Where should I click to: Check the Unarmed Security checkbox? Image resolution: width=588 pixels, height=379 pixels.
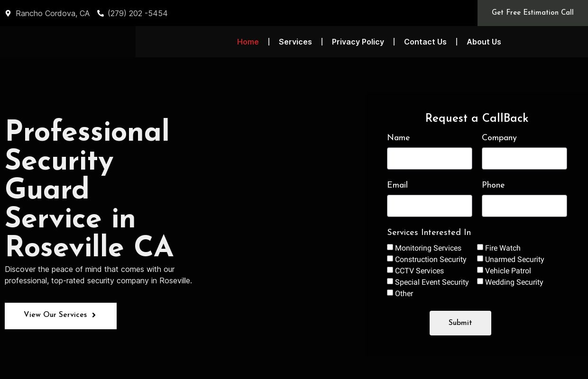(480, 258)
